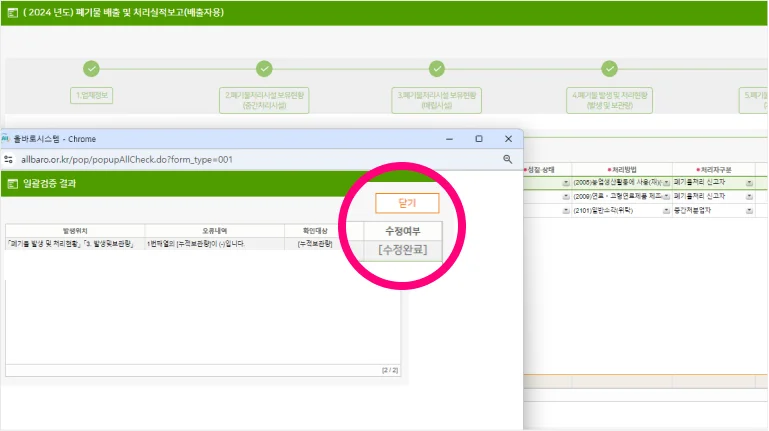Open step 4 폐기물 발생 및 처리현황

click(x=610, y=98)
